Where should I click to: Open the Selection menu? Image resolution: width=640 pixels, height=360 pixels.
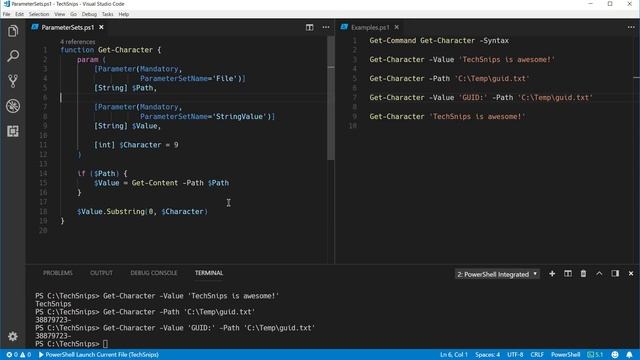tap(39, 14)
